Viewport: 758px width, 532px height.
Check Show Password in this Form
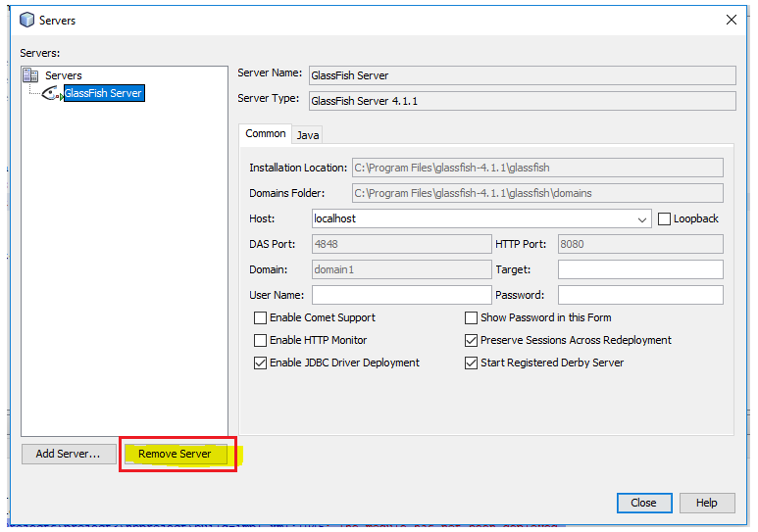tap(471, 317)
